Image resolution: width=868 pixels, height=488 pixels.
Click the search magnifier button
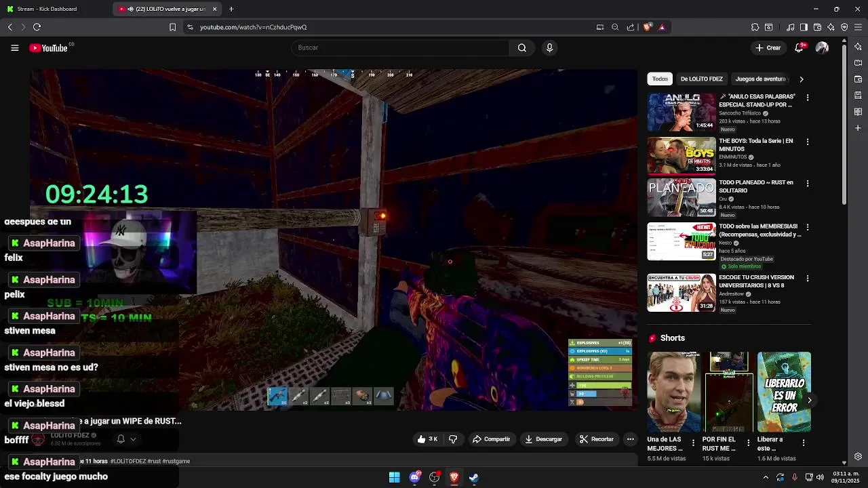click(521, 47)
